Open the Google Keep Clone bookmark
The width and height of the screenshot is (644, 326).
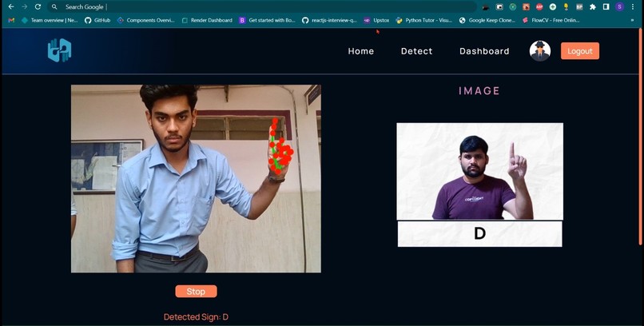(x=487, y=20)
